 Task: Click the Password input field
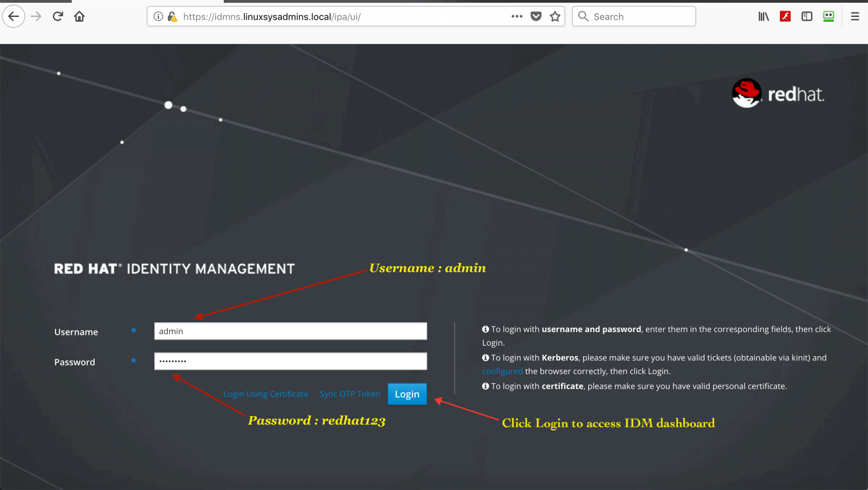[x=290, y=361]
